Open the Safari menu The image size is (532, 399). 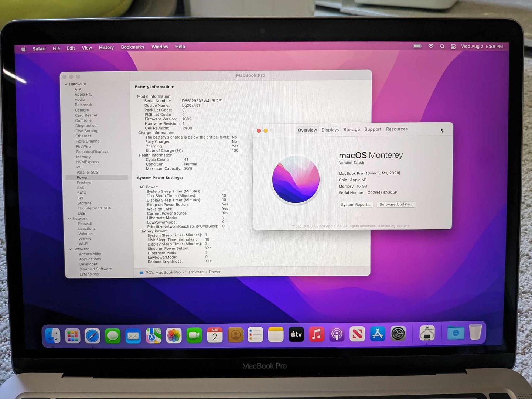click(39, 48)
